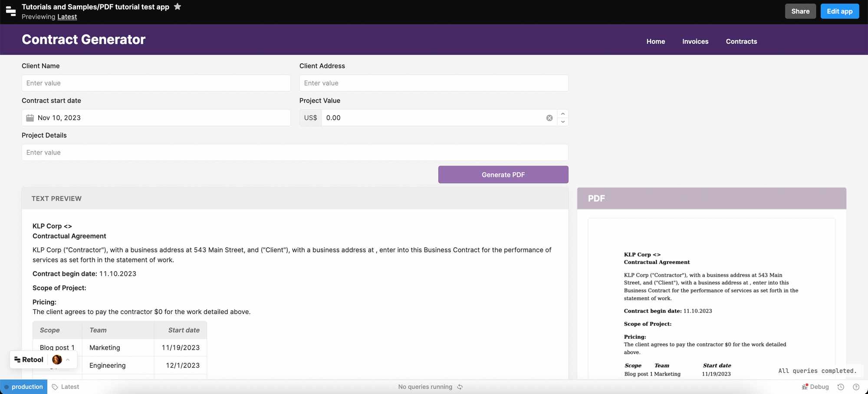
Task: Decrease Project Value with down arrow
Action: [x=563, y=122]
